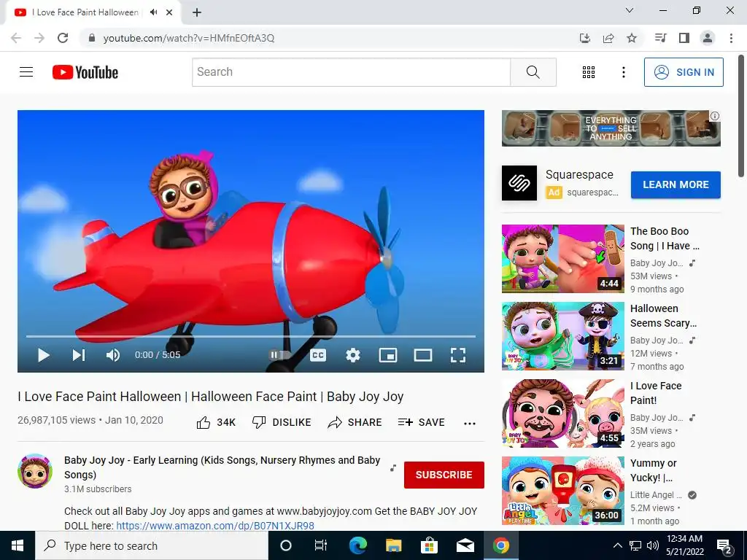
Task: Open the YouTube guide hamburger menu
Action: [x=26, y=72]
